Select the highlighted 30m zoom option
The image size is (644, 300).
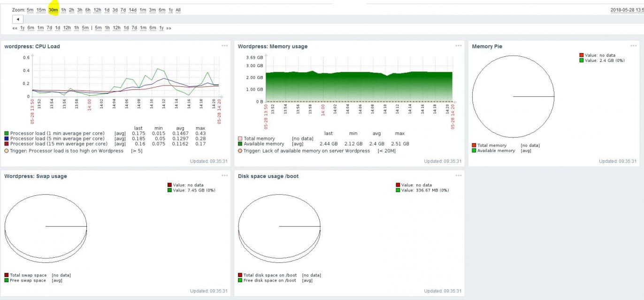coord(53,10)
